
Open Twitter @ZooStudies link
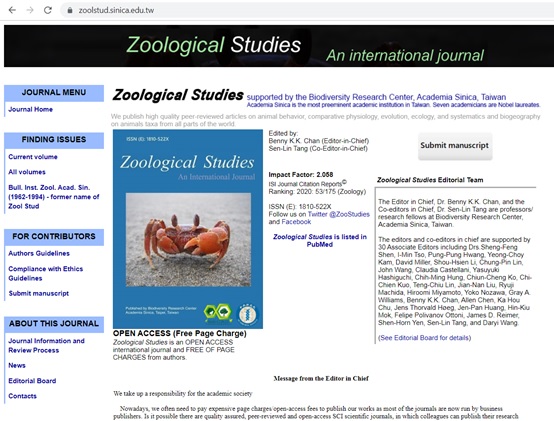pos(338,214)
